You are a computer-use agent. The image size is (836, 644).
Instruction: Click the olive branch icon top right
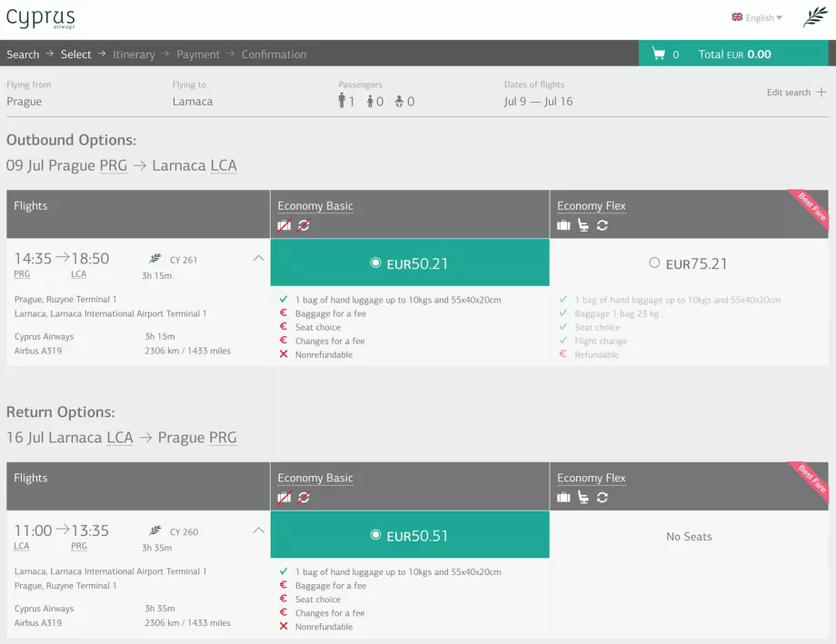[x=814, y=17]
